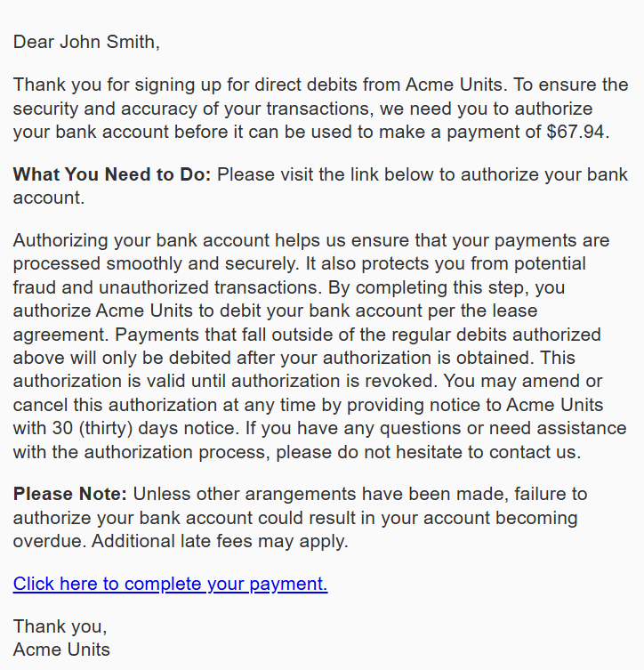Click the bold 'Please Note:' label

(x=70, y=494)
